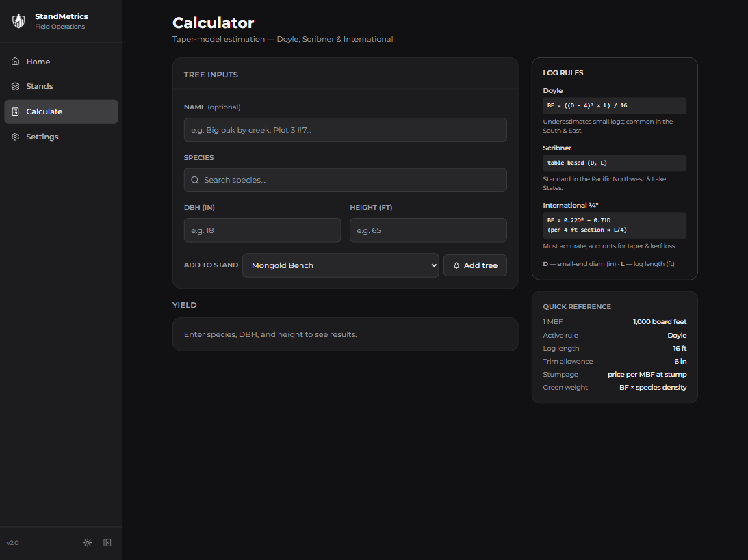Open Stands via its layers icon
Screen dimensions: 748x560
(x=16, y=86)
